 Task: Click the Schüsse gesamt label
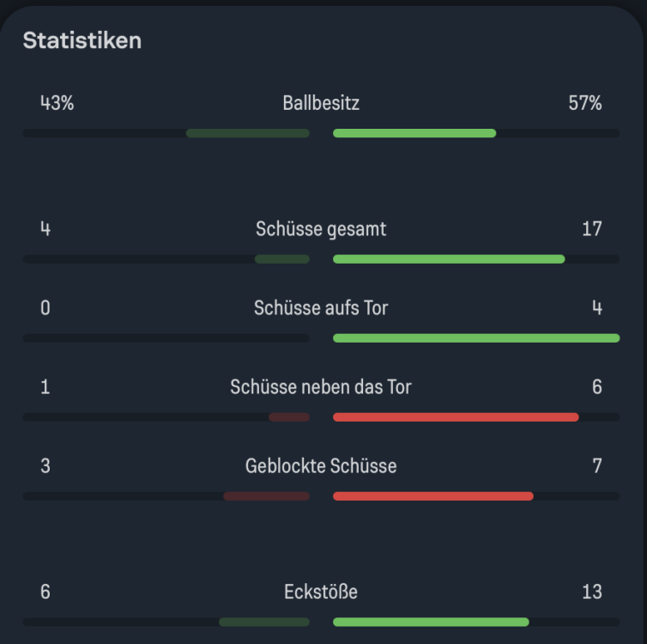click(x=321, y=229)
